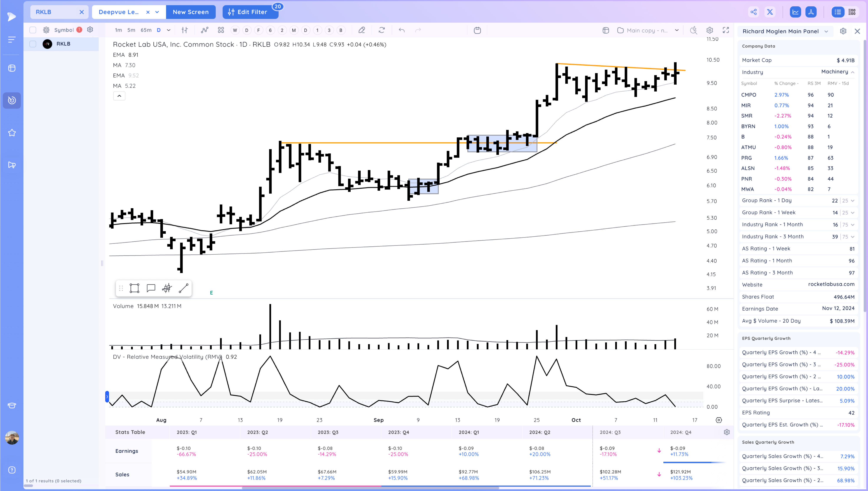This screenshot has height=491, width=868.
Task: Expand Group Rank - 1 Day chevron
Action: point(852,201)
